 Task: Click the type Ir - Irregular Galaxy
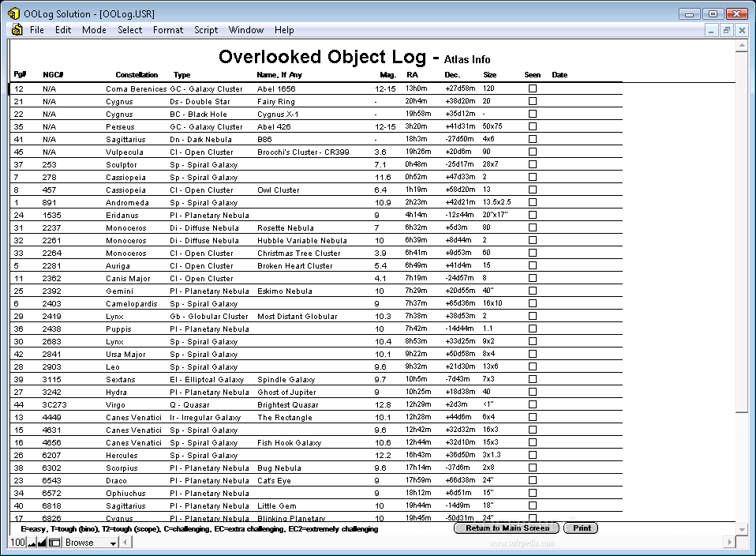click(x=205, y=417)
